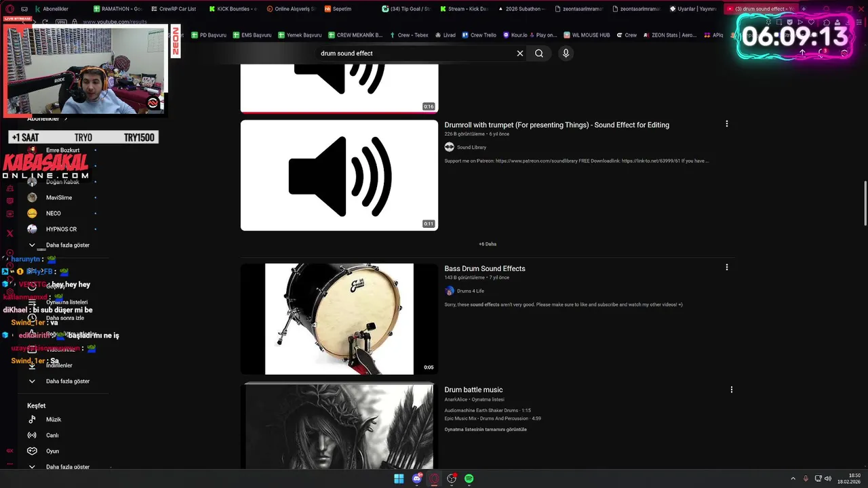This screenshot has width=868, height=488.
Task: Open Sound Library channel name
Action: tap(471, 147)
